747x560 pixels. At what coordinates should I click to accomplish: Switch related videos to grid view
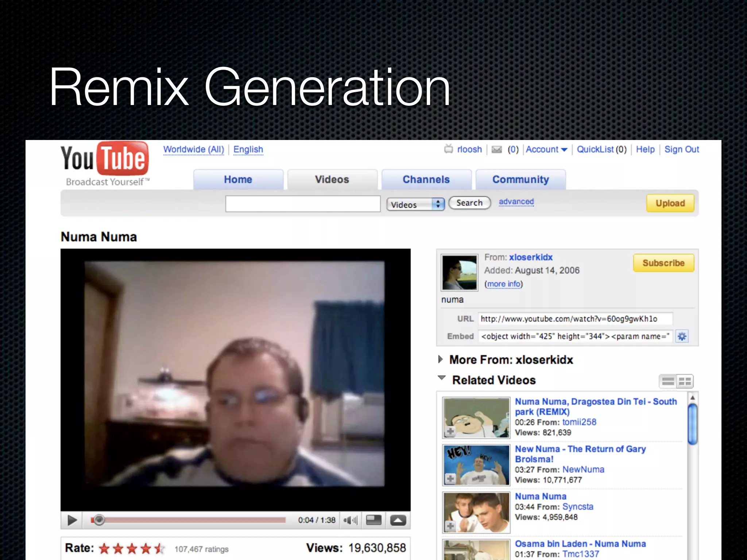coord(685,381)
